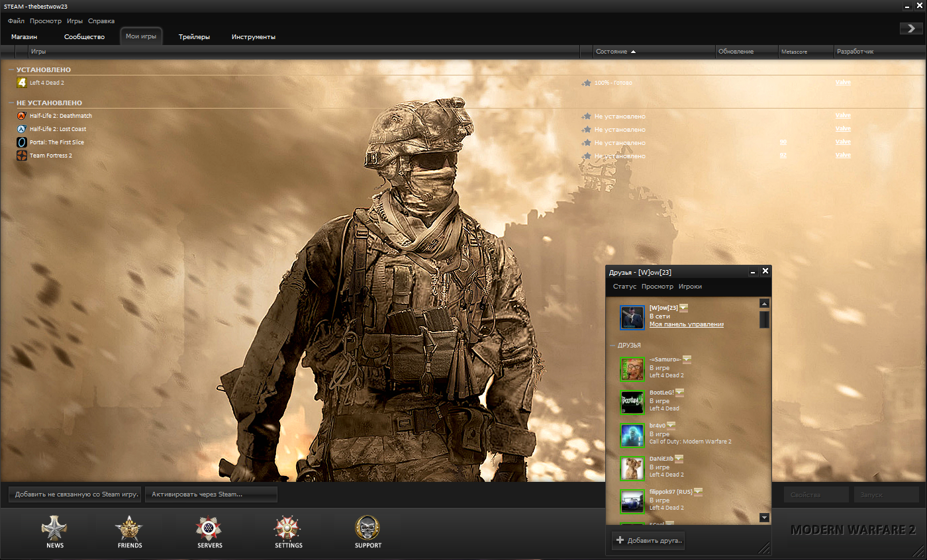Click [W]ow[23] own avatar in Friends window
This screenshot has height=560, width=927.
point(632,317)
